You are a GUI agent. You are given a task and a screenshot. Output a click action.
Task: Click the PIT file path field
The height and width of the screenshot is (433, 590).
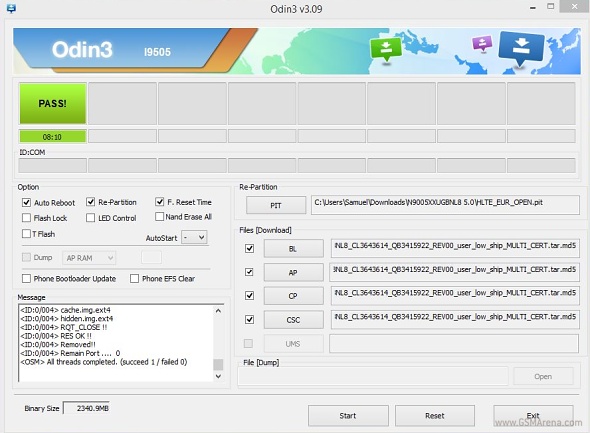pos(445,205)
